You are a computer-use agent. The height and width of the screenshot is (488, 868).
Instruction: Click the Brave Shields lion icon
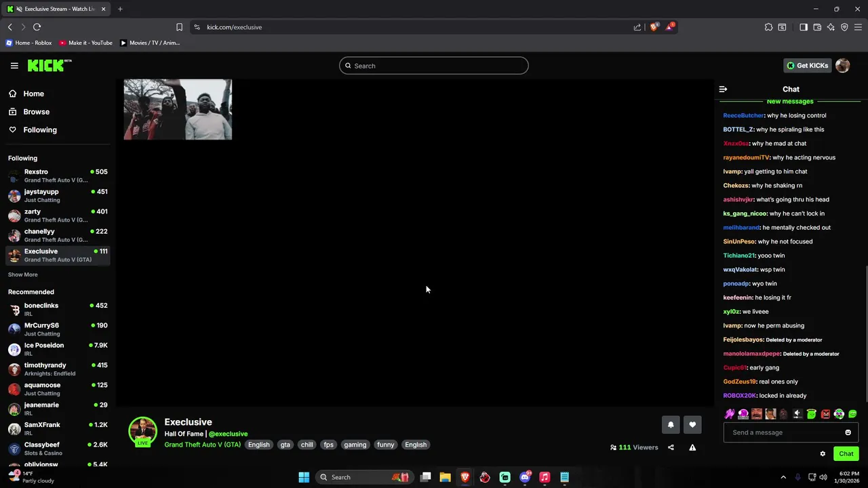(654, 27)
